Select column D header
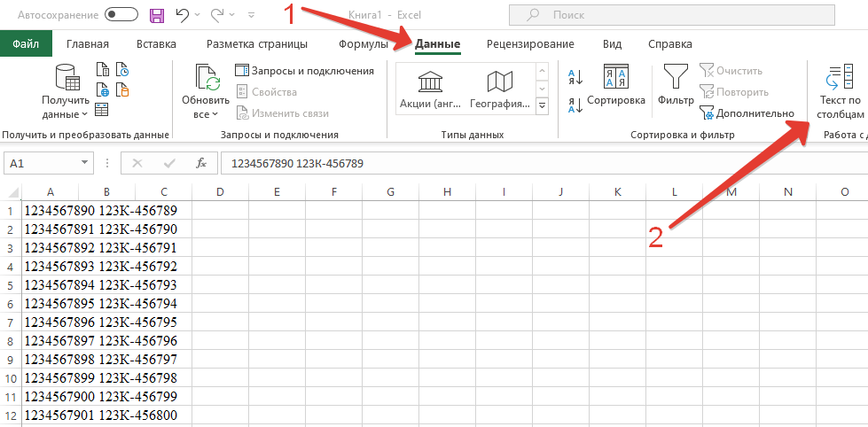Image resolution: width=868 pixels, height=427 pixels. [220, 192]
